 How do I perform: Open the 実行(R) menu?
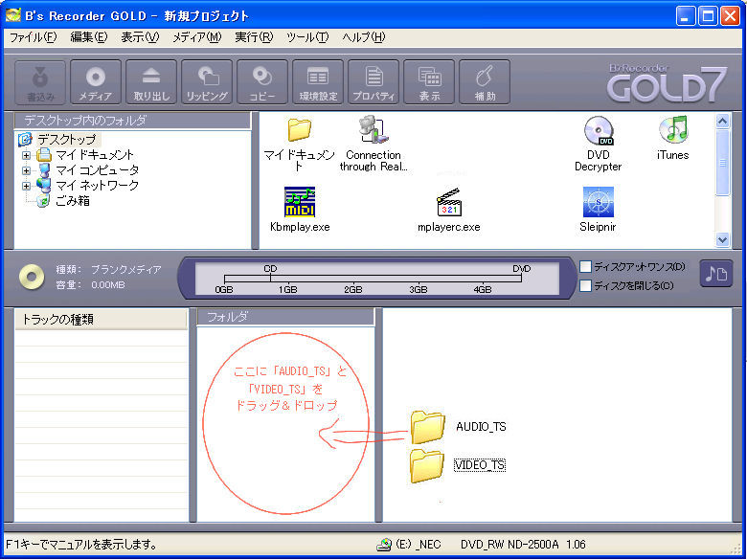[254, 37]
